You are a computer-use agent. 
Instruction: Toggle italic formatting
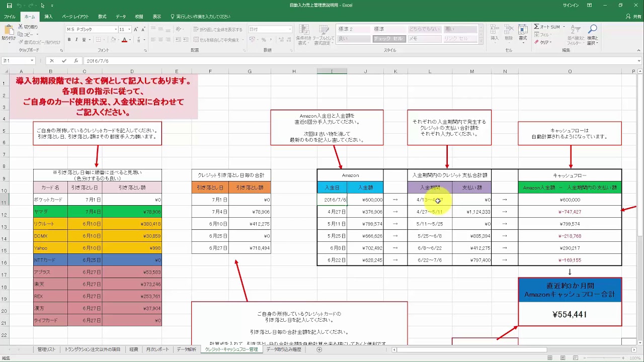click(x=76, y=40)
